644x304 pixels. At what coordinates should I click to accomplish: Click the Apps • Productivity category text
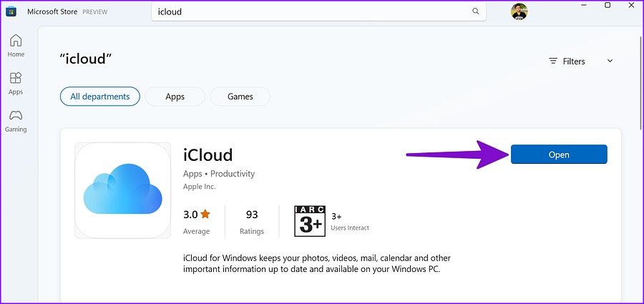[219, 174]
